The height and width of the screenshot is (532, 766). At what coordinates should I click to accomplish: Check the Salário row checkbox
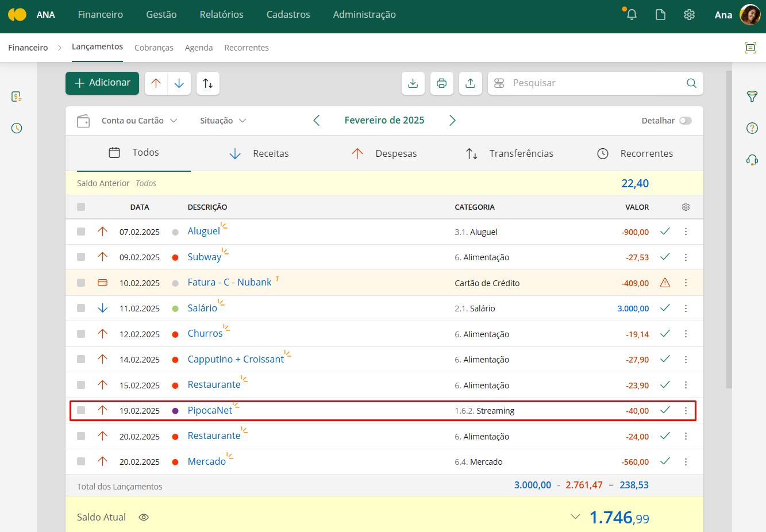[x=81, y=309]
